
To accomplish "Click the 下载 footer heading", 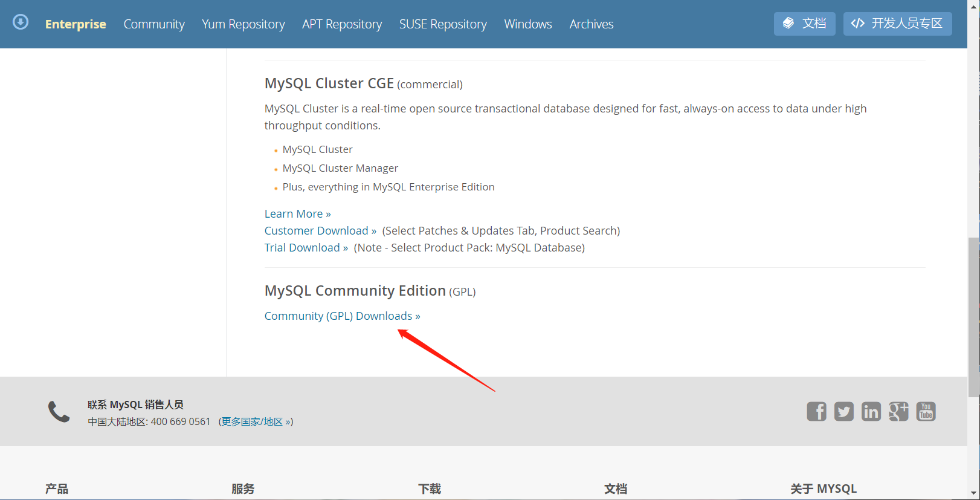I will point(430,489).
